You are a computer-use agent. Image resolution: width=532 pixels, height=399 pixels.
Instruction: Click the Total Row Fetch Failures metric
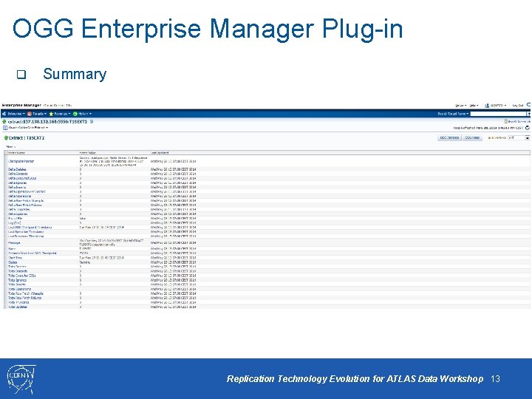point(25,298)
